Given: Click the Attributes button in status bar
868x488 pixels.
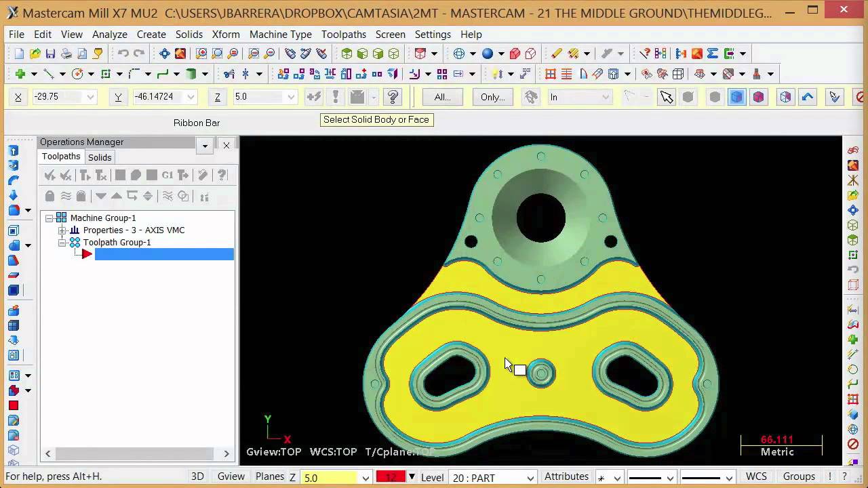Looking at the screenshot, I should [x=566, y=476].
